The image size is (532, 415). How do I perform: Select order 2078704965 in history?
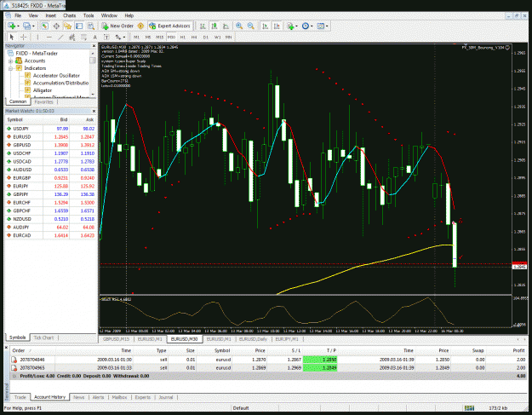point(268,368)
